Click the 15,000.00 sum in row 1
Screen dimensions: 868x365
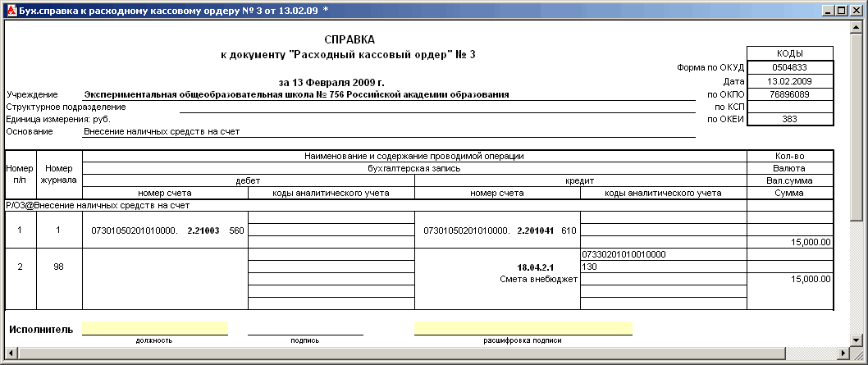coord(811,242)
